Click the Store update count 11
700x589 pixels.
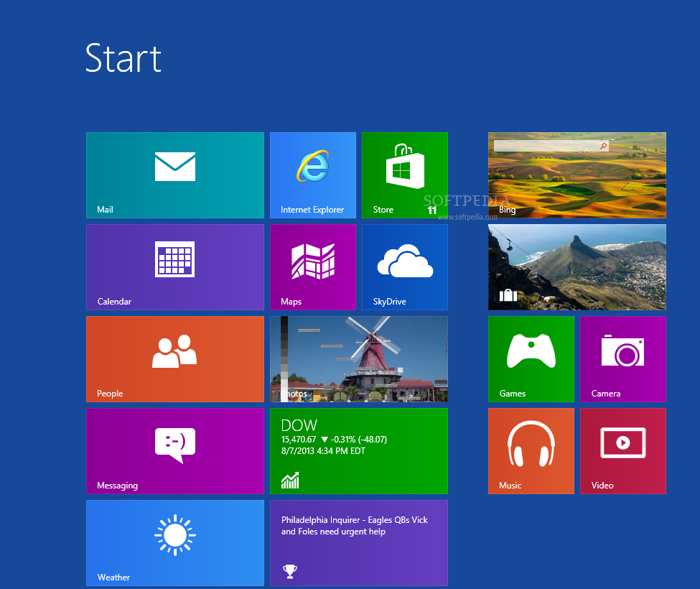(431, 210)
